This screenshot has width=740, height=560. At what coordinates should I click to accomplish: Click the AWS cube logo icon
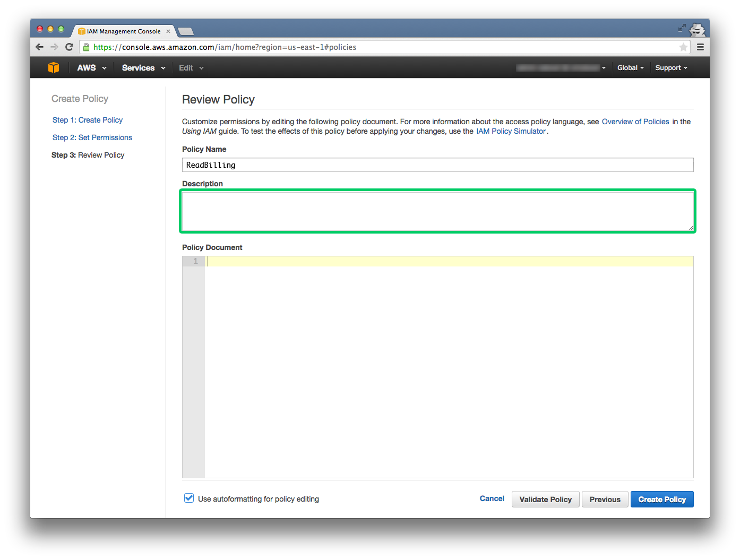click(x=53, y=67)
